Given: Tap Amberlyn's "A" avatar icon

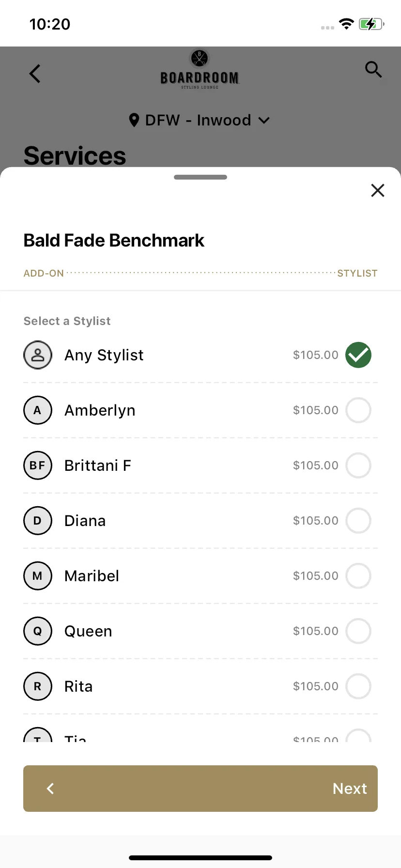Looking at the screenshot, I should point(38,410).
